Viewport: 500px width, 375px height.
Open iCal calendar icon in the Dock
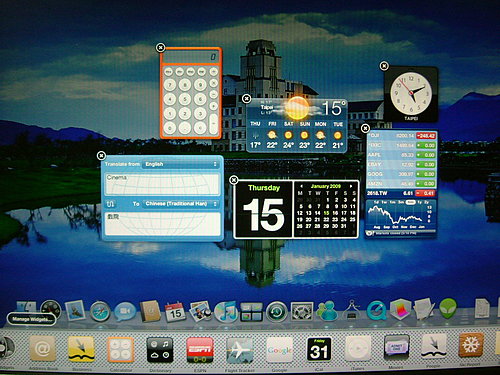[175, 312]
